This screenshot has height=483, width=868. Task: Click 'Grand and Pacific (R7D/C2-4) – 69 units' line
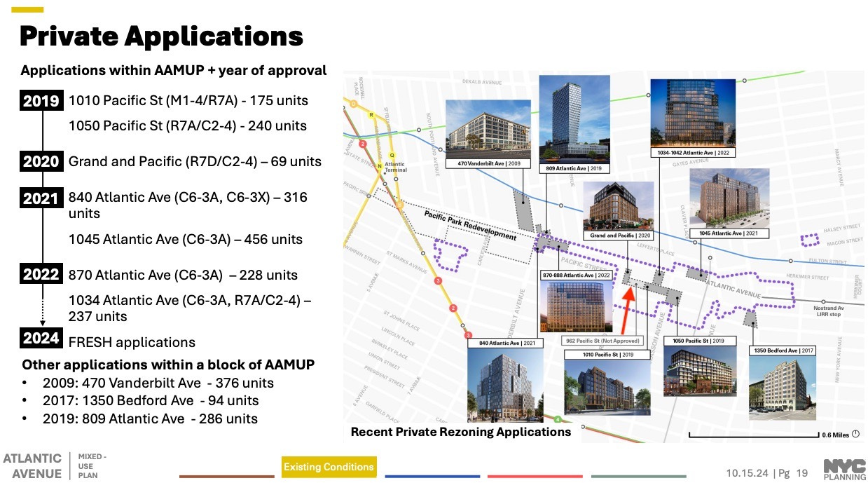[195, 162]
